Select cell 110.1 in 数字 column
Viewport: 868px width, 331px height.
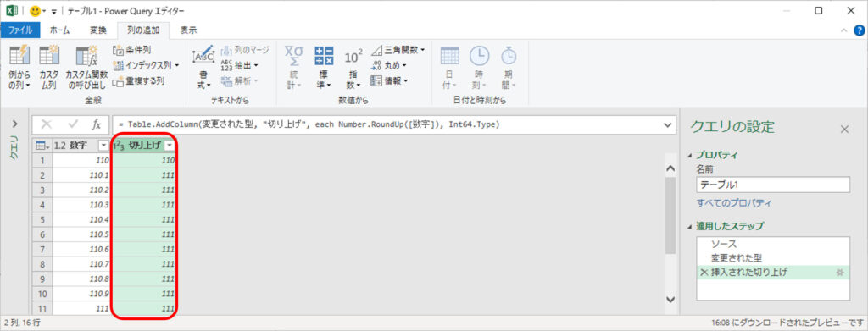click(x=81, y=174)
